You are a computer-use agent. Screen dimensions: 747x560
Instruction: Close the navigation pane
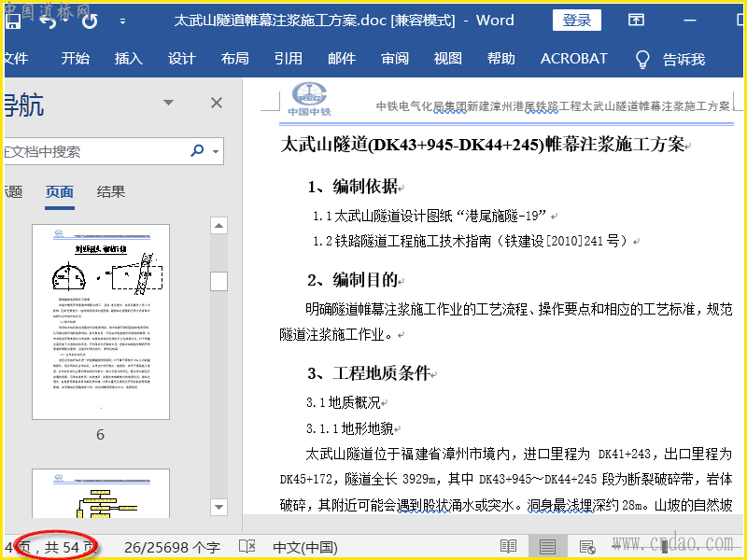point(217,103)
